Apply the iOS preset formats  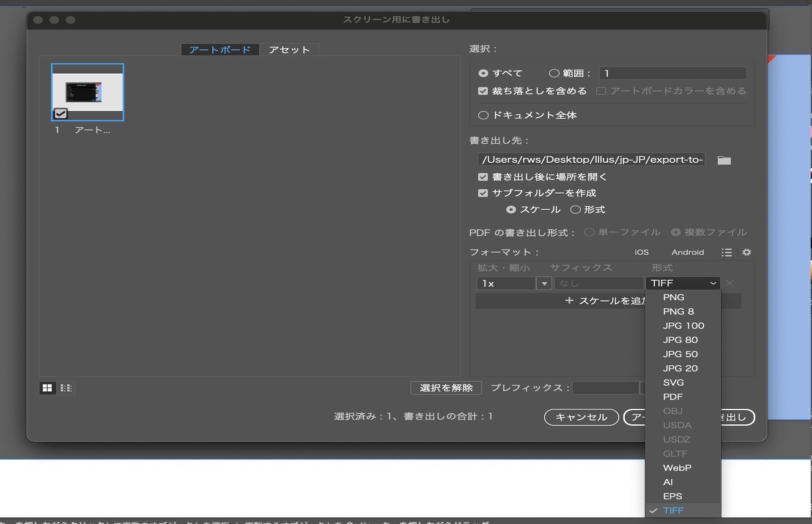tap(641, 252)
